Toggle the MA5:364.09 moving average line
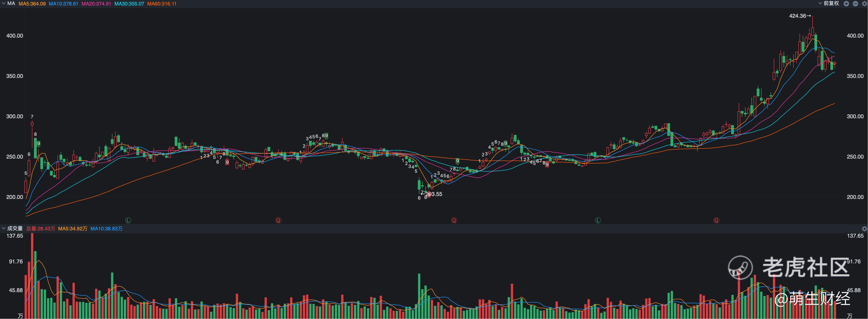Screen dimensions: 868x319 pos(32,4)
